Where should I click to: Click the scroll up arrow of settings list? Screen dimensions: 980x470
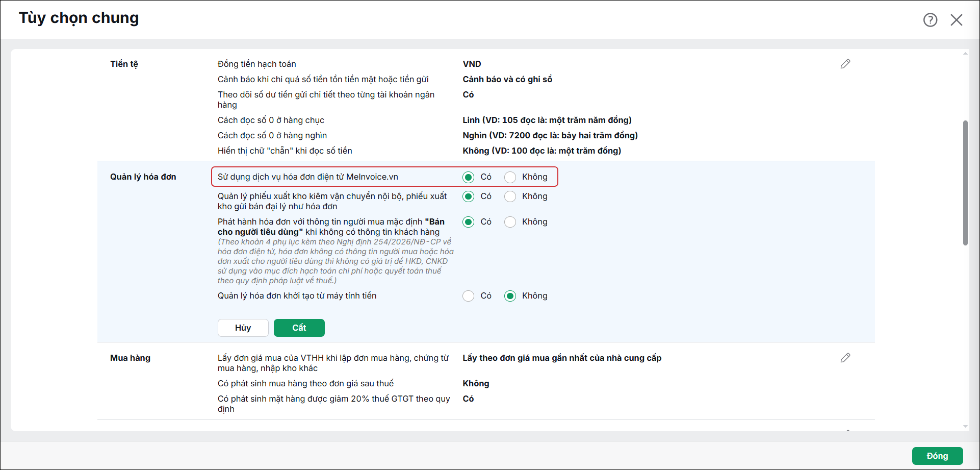click(x=965, y=54)
